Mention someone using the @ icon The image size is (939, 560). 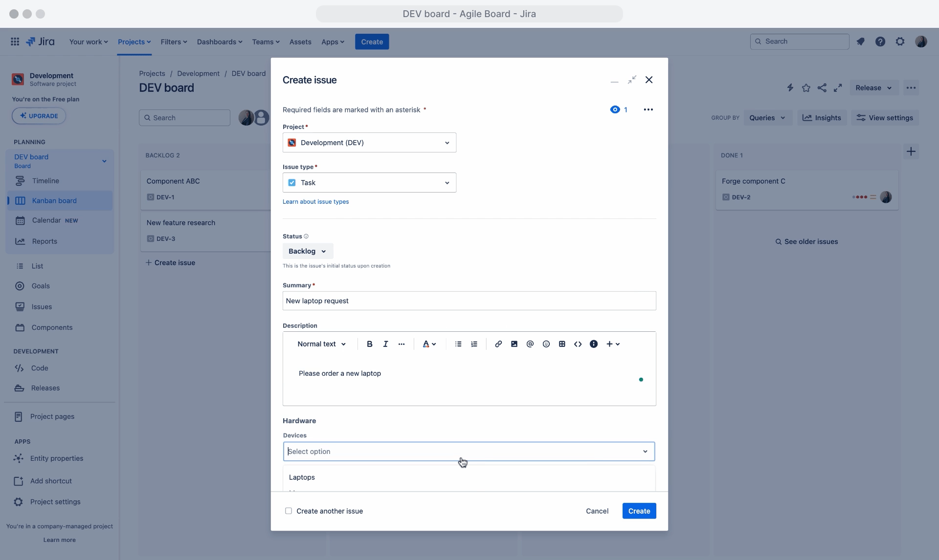(x=530, y=344)
